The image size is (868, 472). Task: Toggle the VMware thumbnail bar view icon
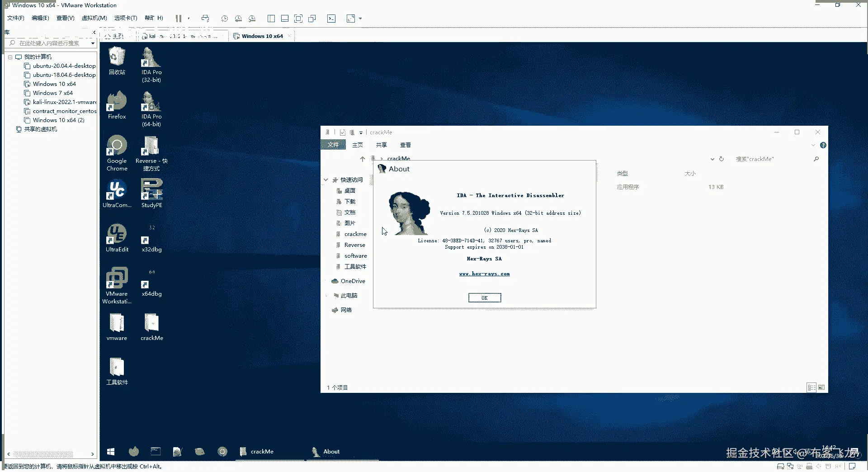click(x=285, y=19)
